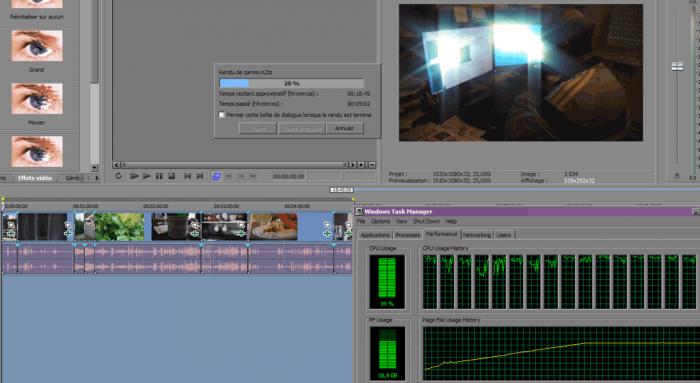Open the Shut Down menu in Task Manager
Screen dimensions: 700x383
[427, 221]
